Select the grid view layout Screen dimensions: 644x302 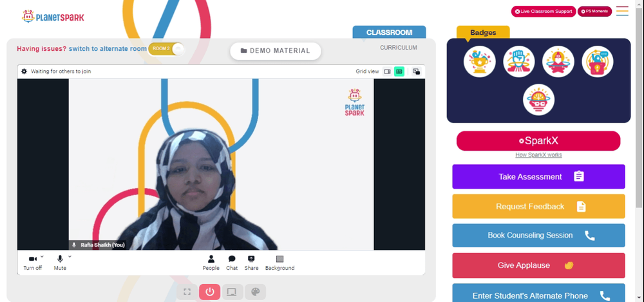coord(399,71)
